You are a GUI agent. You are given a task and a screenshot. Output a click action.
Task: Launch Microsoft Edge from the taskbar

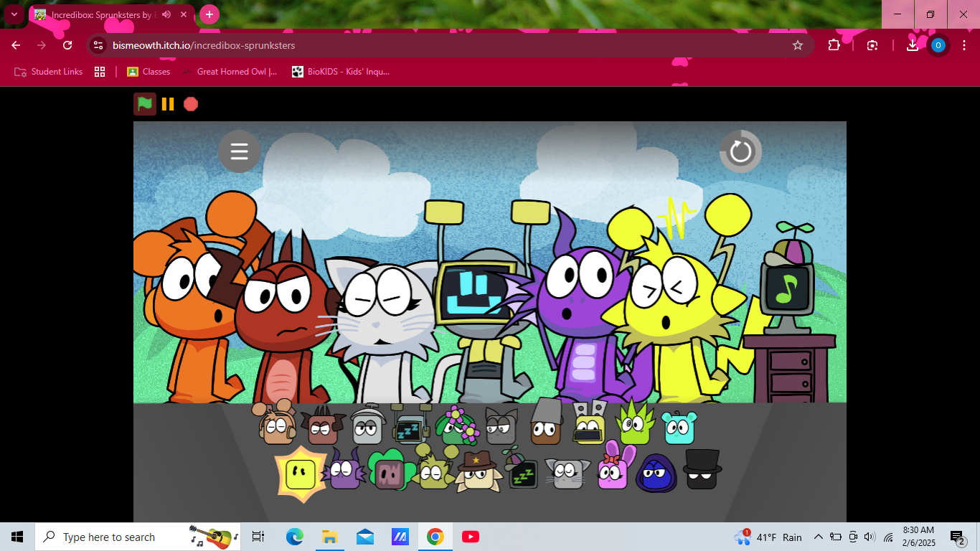294,537
